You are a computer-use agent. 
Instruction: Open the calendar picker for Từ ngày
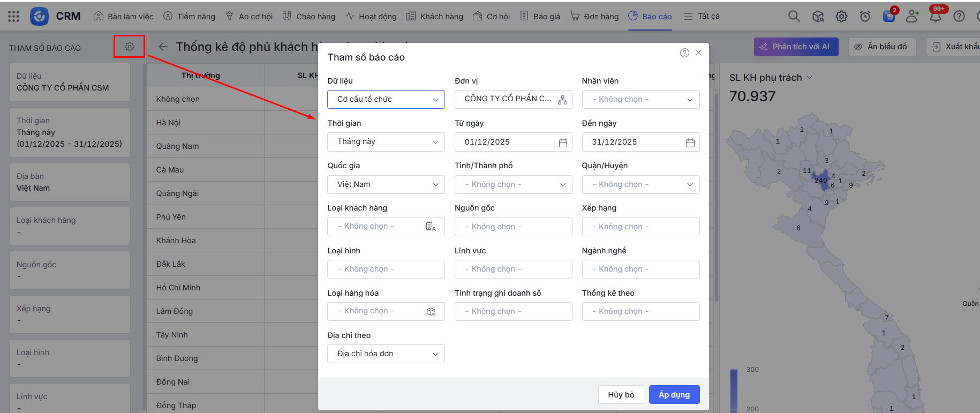click(563, 142)
